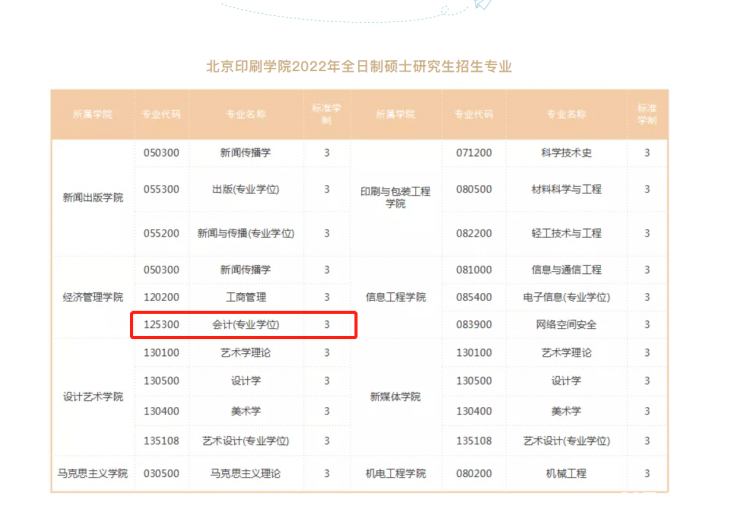Click 美术学 in the 新媒体学院 section

[566, 411]
